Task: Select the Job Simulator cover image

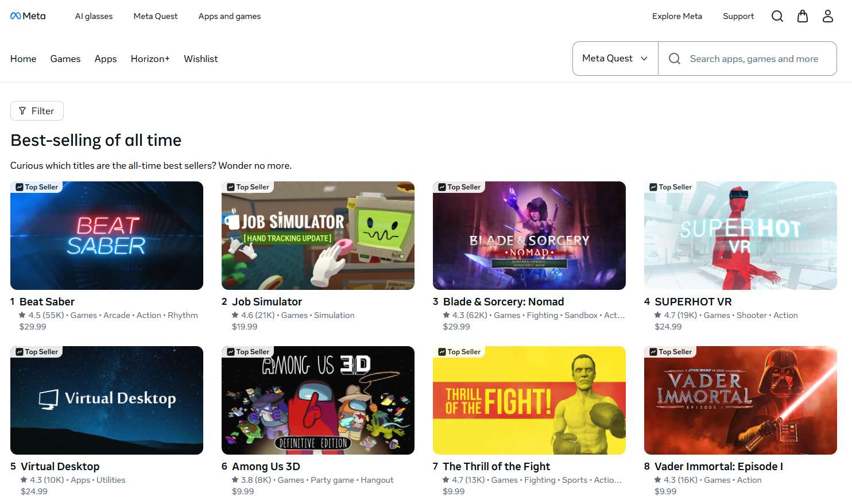Action: pos(318,235)
